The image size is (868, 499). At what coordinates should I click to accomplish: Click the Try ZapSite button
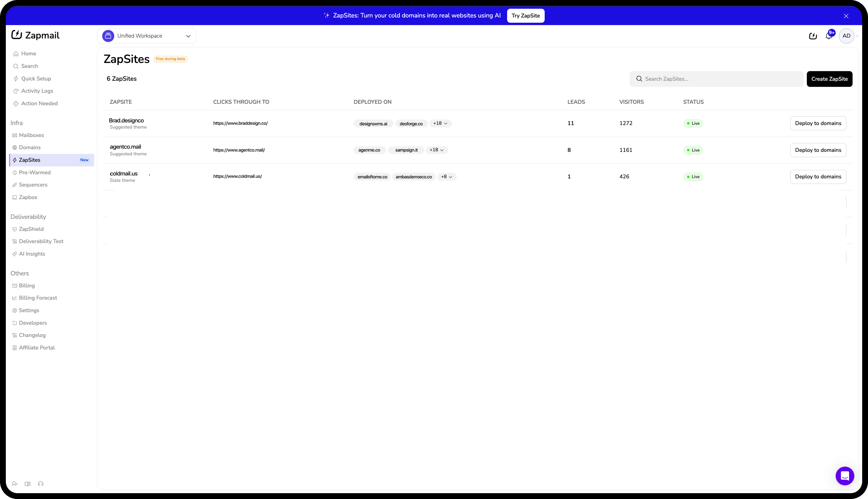[525, 16]
